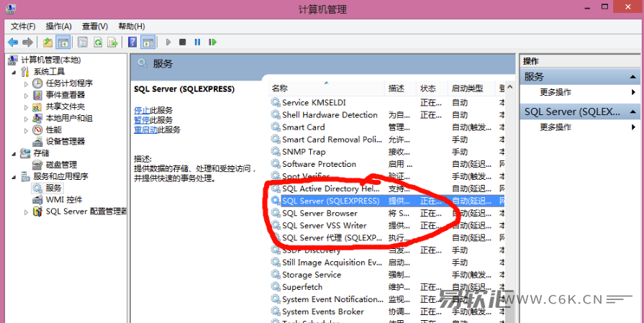Screen dimensions: 644x323
Task: Click the 共享文件夹 tree icon
Action: tap(37, 106)
